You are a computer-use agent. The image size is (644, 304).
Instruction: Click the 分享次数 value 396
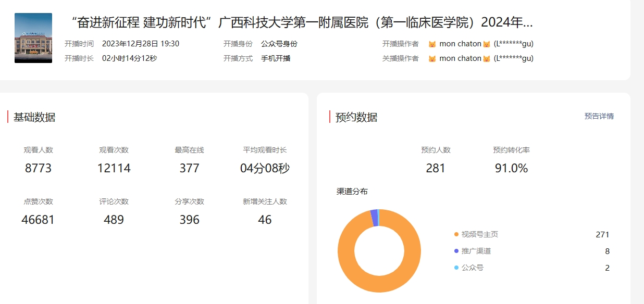(189, 220)
